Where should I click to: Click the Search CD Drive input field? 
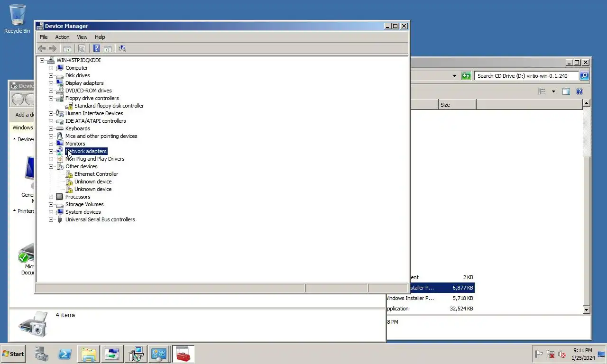click(526, 76)
